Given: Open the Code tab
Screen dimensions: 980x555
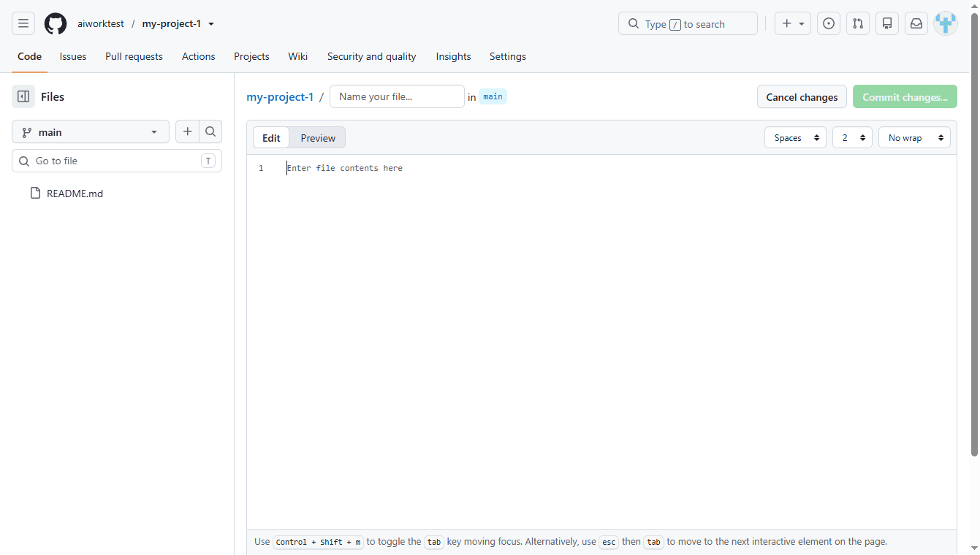Looking at the screenshot, I should 29,56.
